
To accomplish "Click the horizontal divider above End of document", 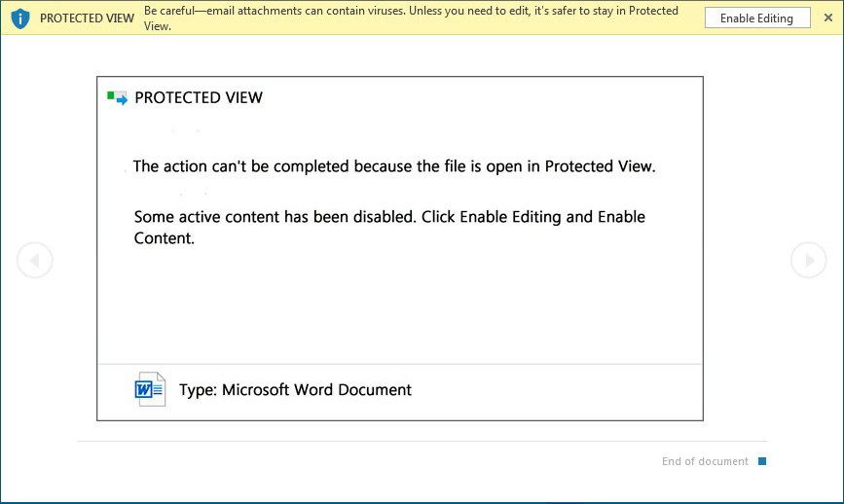I will [422, 441].
